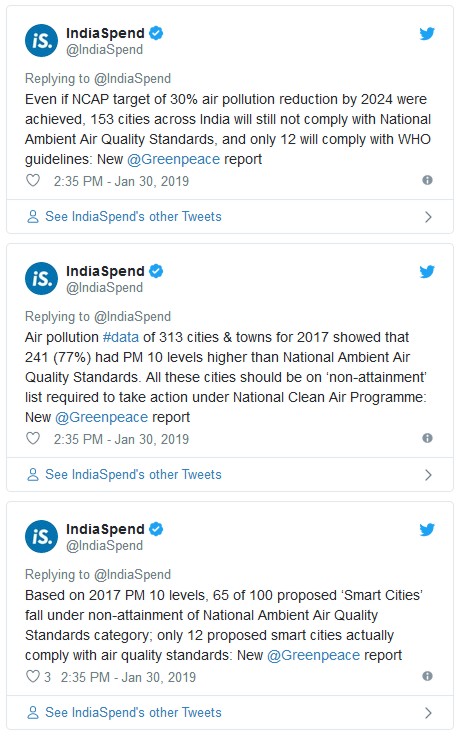
Task: Click the Twitter bird icon on second tweet
Action: tap(427, 271)
